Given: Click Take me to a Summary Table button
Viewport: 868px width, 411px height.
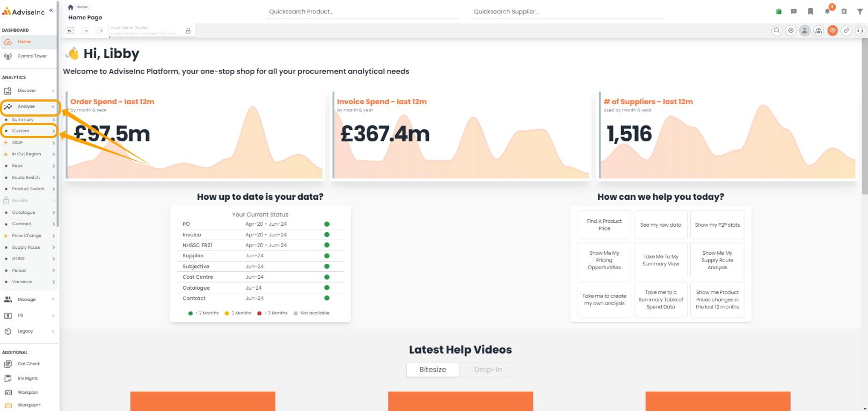Looking at the screenshot, I should click(661, 299).
